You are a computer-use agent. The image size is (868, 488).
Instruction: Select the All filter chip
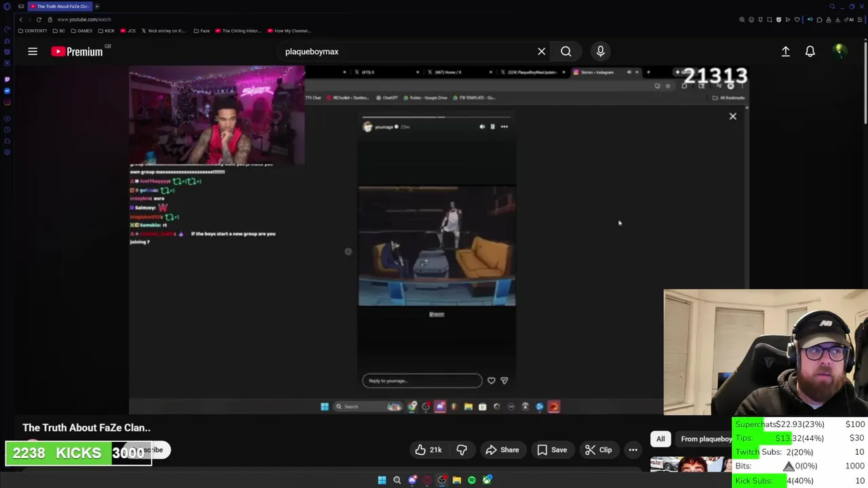[660, 439]
